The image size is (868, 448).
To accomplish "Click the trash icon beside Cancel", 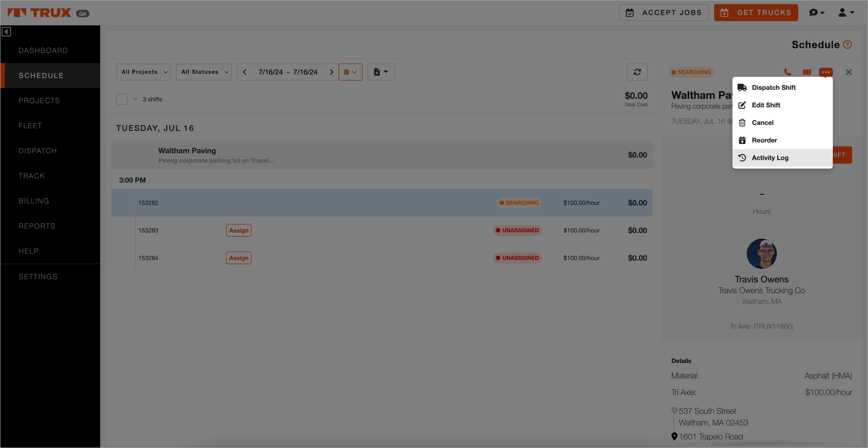I will tap(742, 123).
